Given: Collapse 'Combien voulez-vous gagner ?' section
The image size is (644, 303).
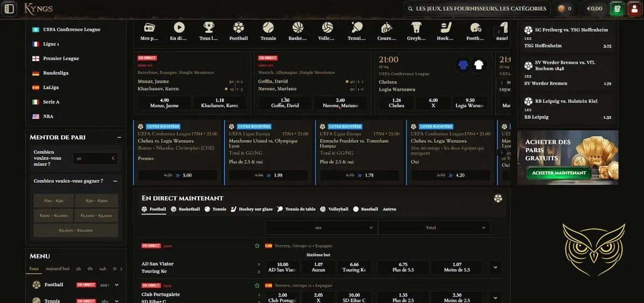Looking at the screenshot, I should (x=115, y=181).
